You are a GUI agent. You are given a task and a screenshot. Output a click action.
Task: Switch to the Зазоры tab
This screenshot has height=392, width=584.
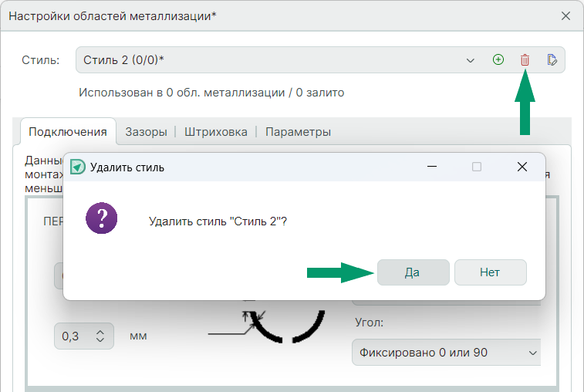click(x=146, y=132)
